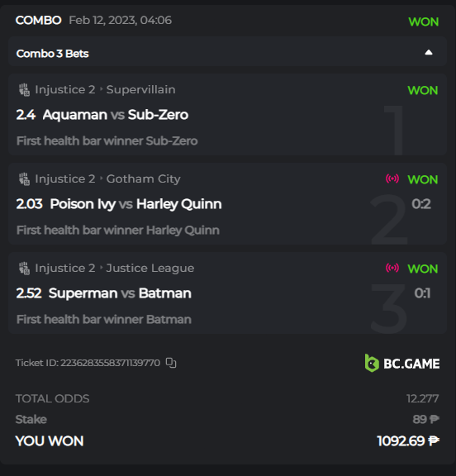Viewport: 456px width, 476px height.
Task: Select the Gotham City league link
Action: coord(143,178)
